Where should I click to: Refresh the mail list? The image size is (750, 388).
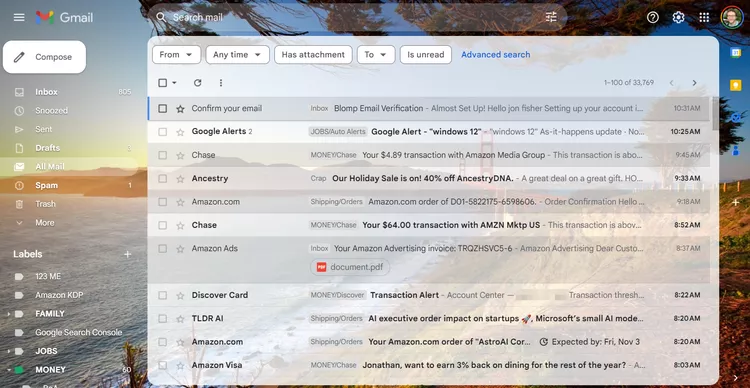(x=198, y=83)
